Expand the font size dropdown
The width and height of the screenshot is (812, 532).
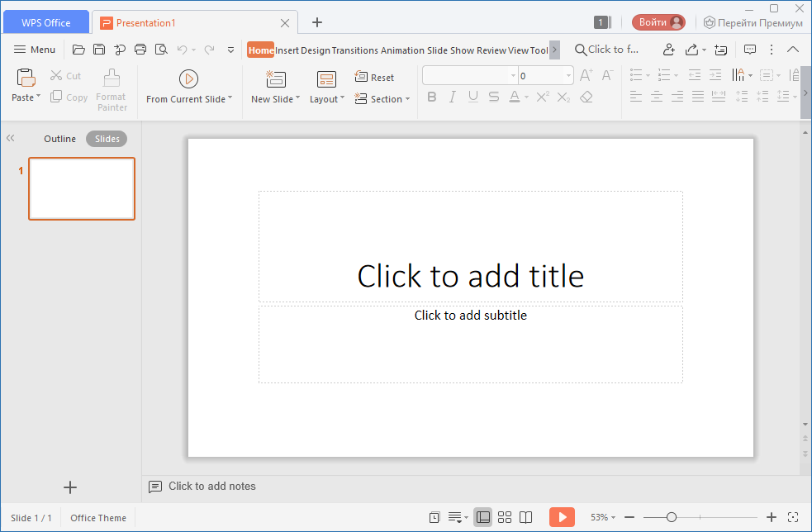[568, 76]
